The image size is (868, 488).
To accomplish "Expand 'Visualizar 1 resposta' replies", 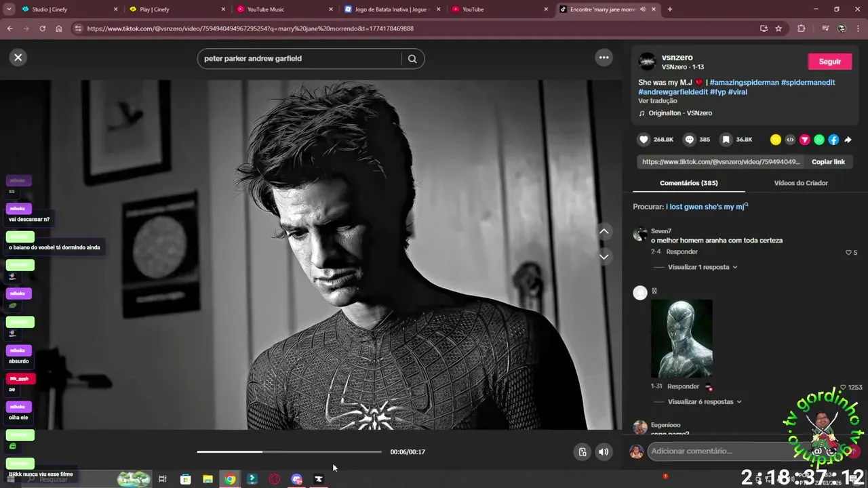I will 702,267.
